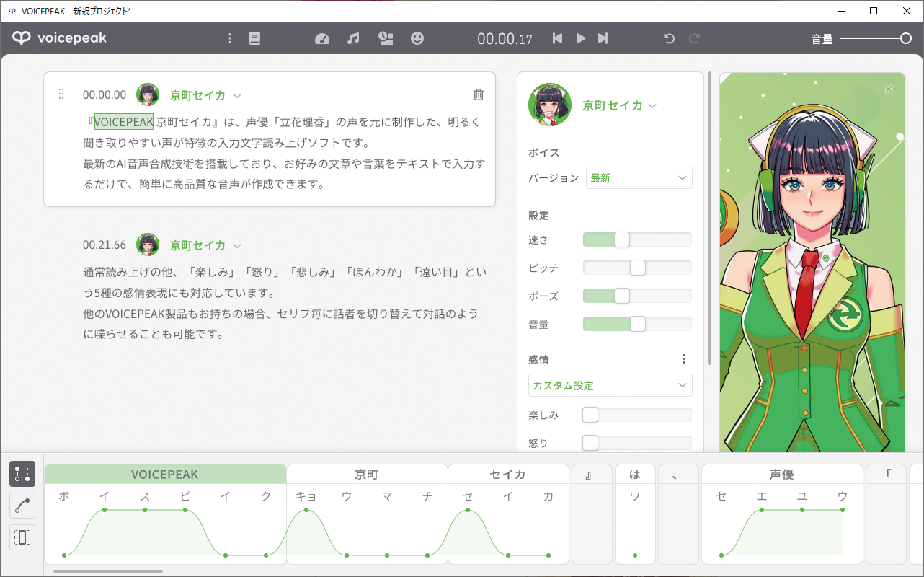This screenshot has width=924, height=577.
Task: Adjust the master 音量 slider in header
Action: pos(876,39)
